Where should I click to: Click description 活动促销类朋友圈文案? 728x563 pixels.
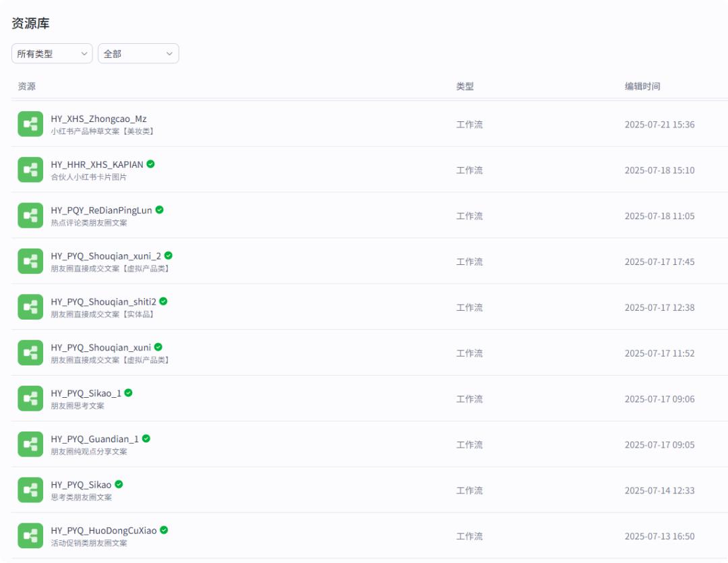click(x=89, y=543)
